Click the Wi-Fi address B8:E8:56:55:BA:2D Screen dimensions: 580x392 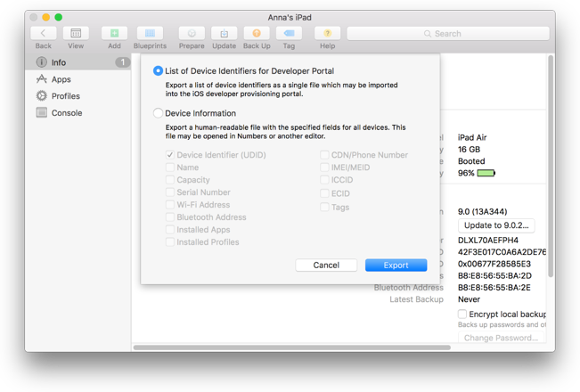tap(494, 275)
